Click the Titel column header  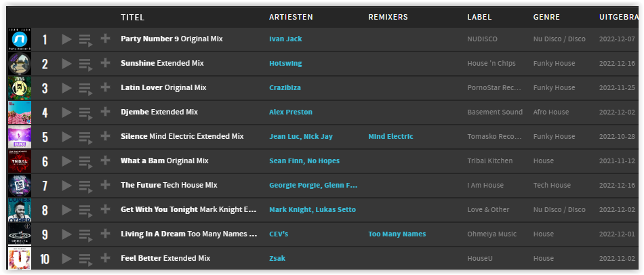(x=133, y=17)
